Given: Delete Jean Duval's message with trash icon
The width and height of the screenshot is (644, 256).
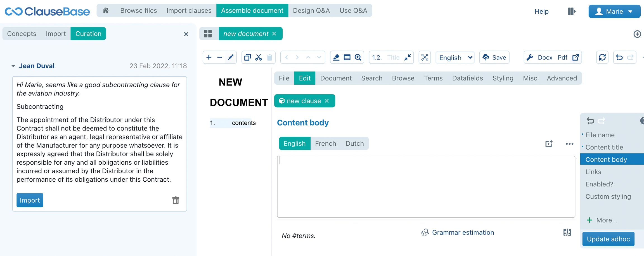Looking at the screenshot, I should (x=176, y=200).
